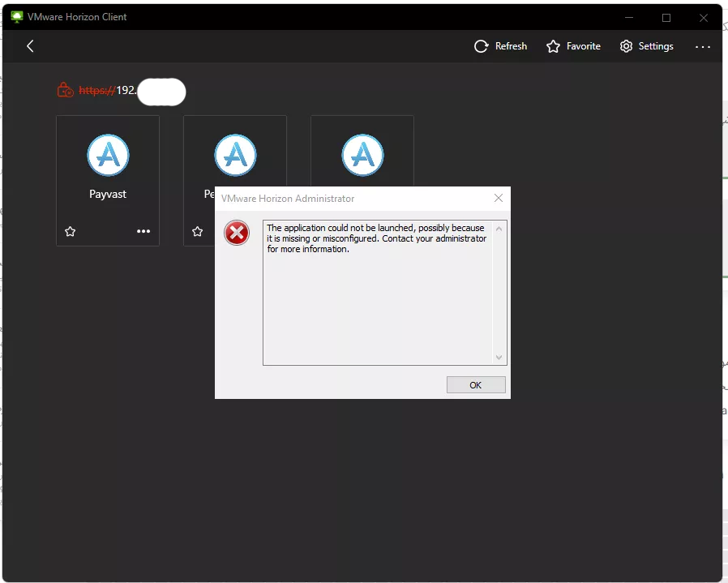This screenshot has height=583, width=728.
Task: Click the error message scrollbar down arrow
Action: point(499,358)
